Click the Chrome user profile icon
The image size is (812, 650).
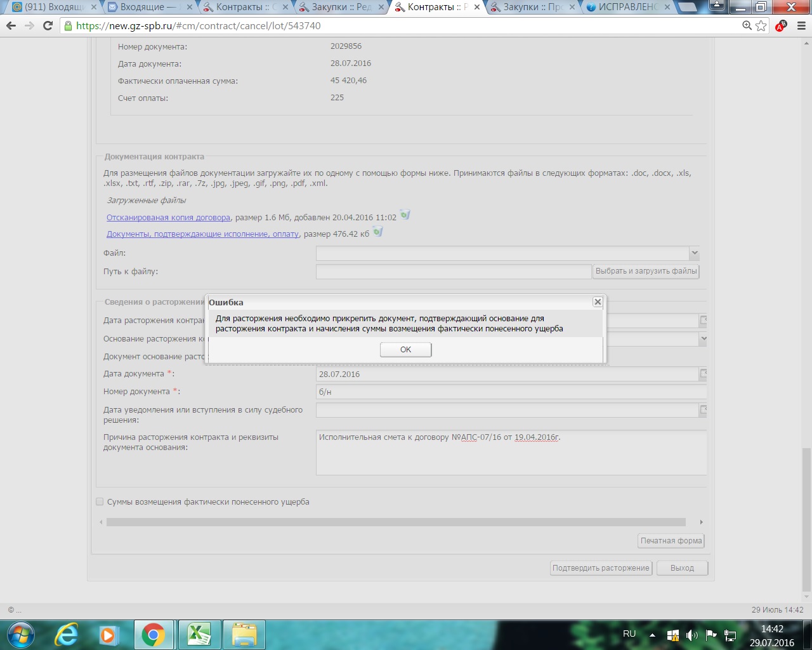pos(717,6)
